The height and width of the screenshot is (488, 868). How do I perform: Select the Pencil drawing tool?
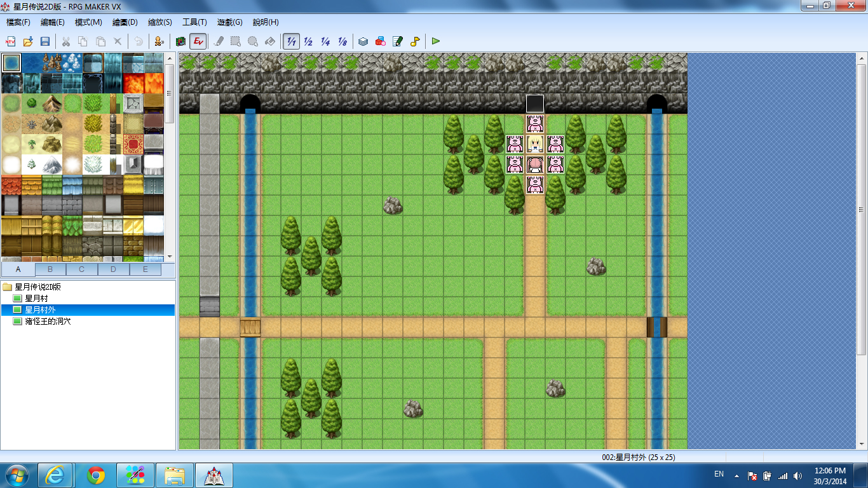(x=219, y=41)
